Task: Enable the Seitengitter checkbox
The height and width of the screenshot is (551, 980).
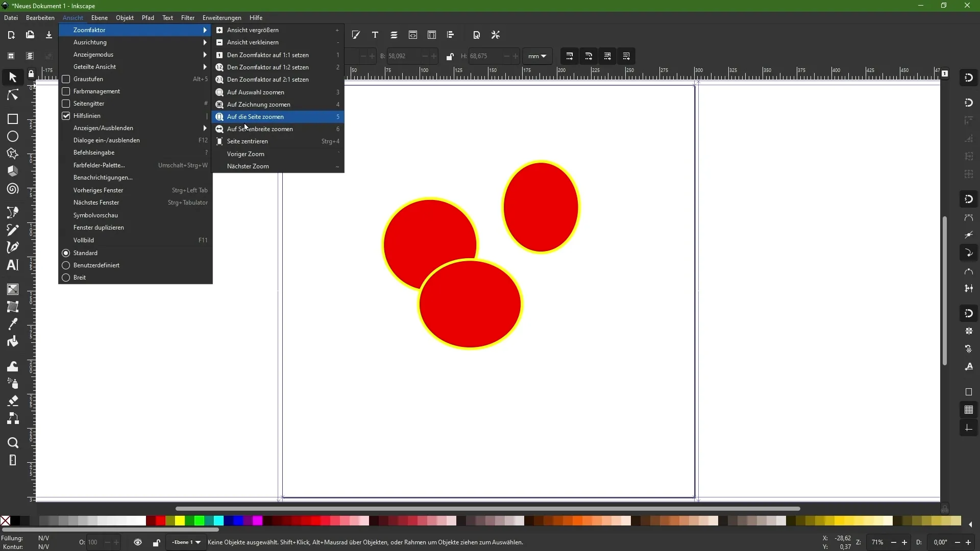Action: click(66, 104)
